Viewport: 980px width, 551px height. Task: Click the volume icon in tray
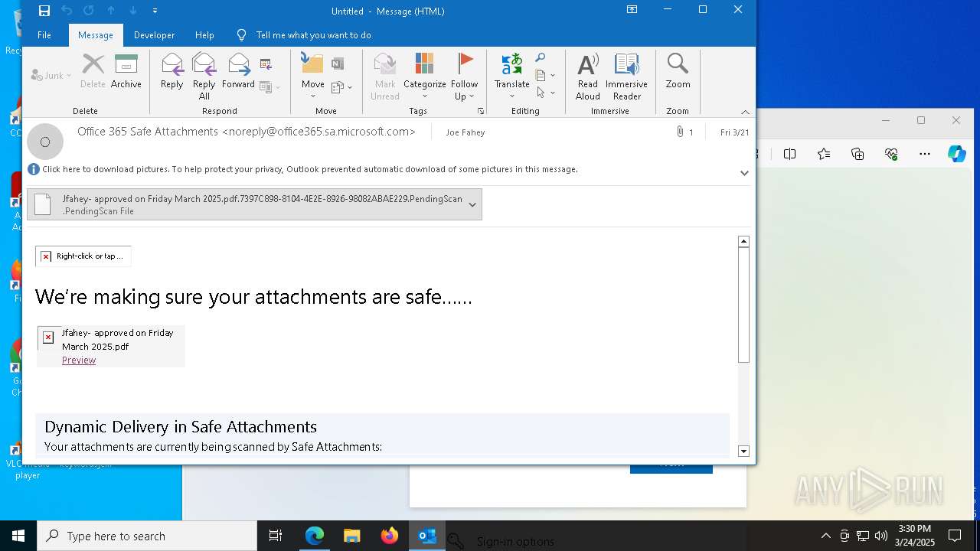click(881, 536)
